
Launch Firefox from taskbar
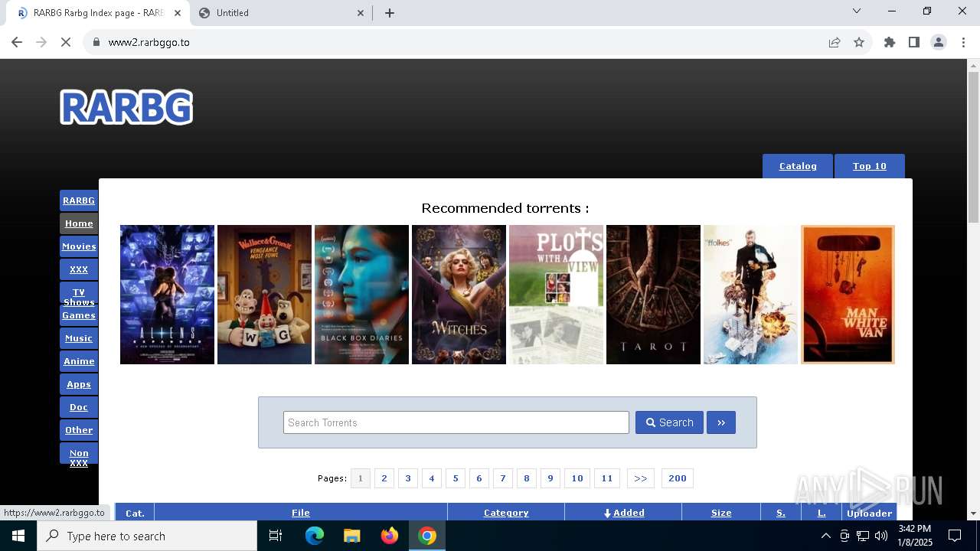[x=390, y=536]
